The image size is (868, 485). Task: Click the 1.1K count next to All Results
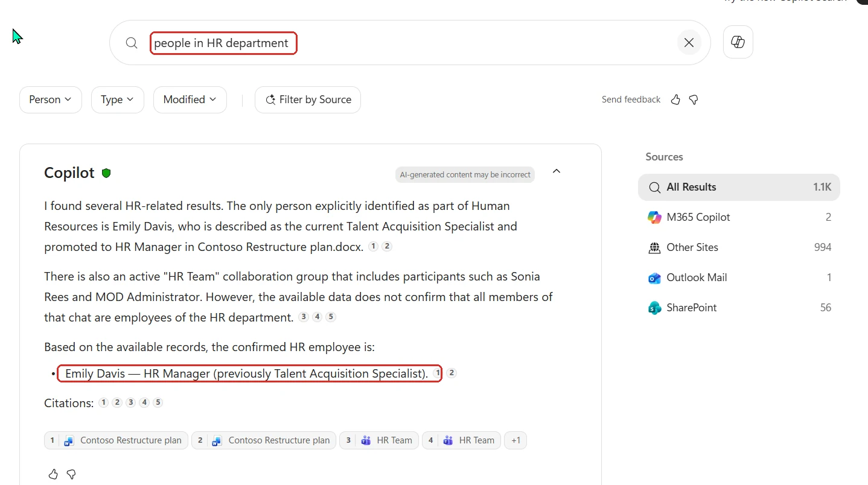coord(822,187)
